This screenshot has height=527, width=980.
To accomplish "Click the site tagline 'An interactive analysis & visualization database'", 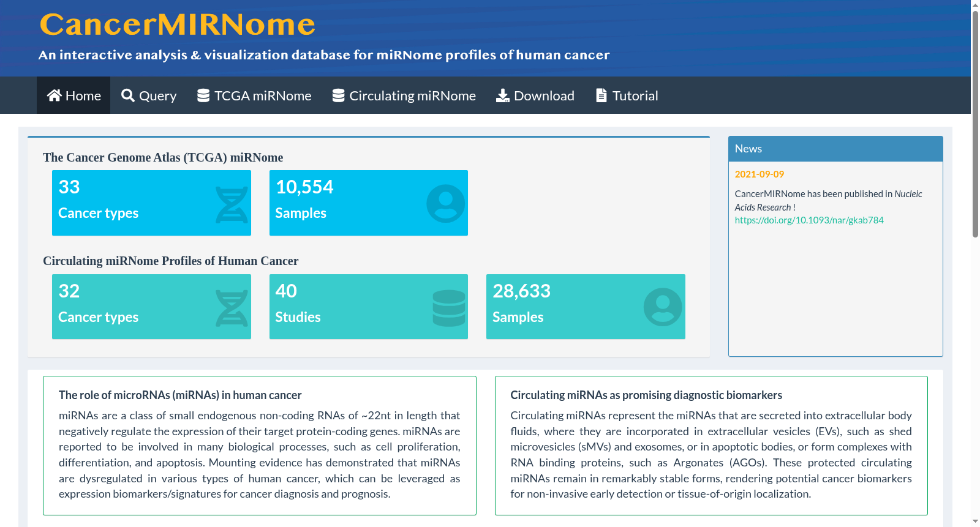I will point(324,55).
